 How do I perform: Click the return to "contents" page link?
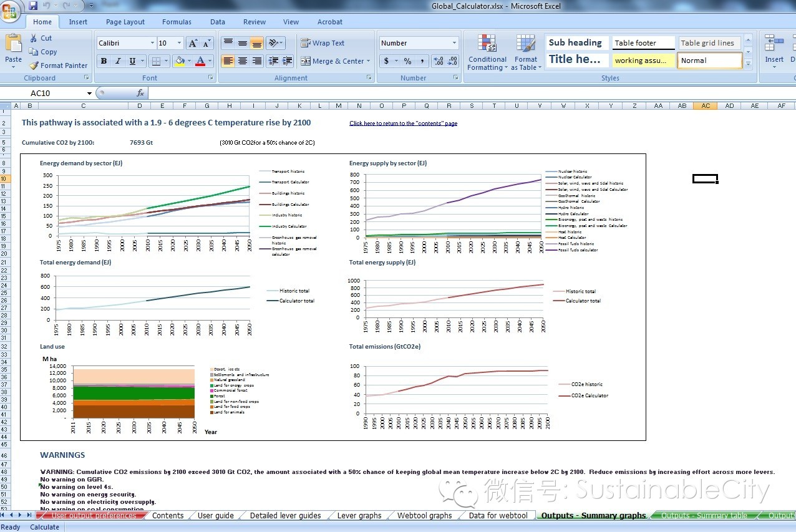tap(404, 123)
